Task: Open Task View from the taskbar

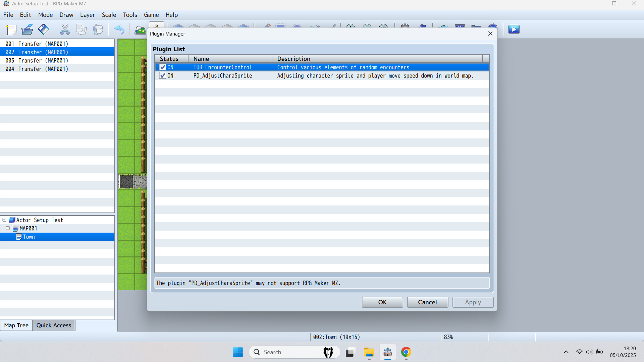Action: 350,352
